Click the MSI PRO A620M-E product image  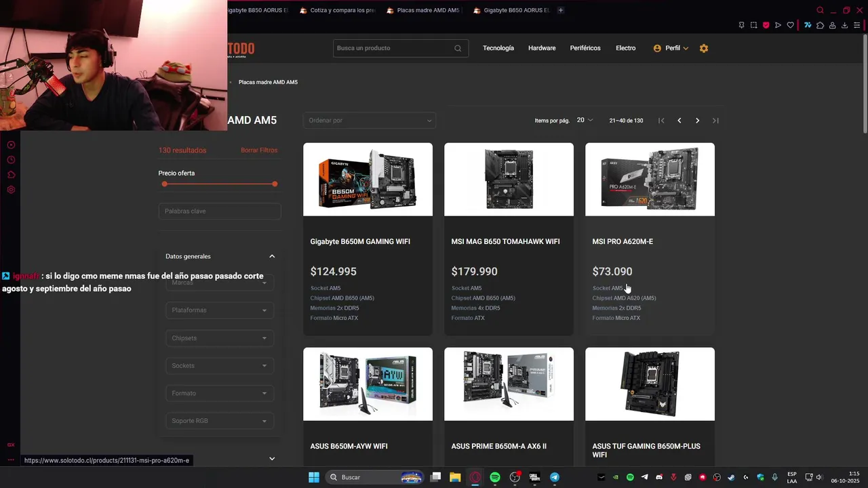(650, 180)
